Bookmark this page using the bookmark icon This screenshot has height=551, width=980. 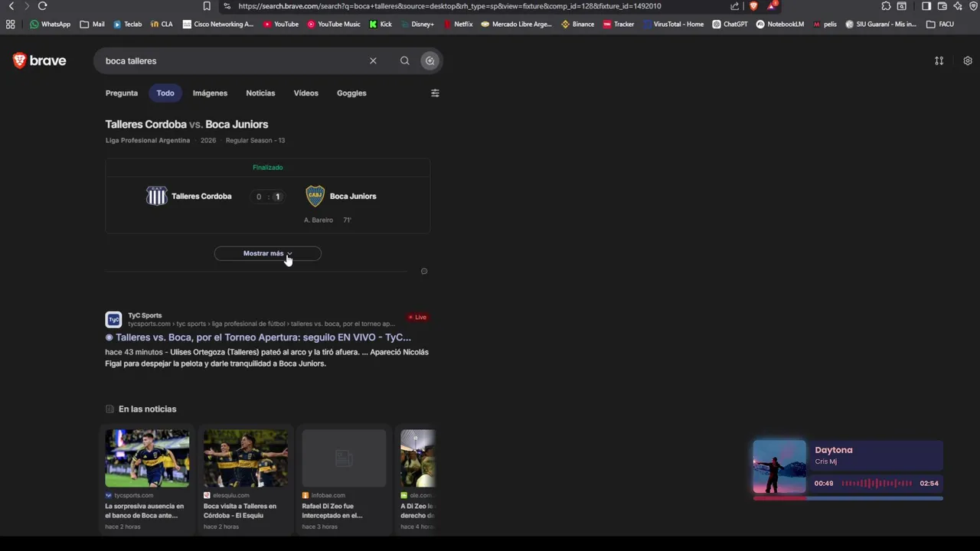point(207,6)
